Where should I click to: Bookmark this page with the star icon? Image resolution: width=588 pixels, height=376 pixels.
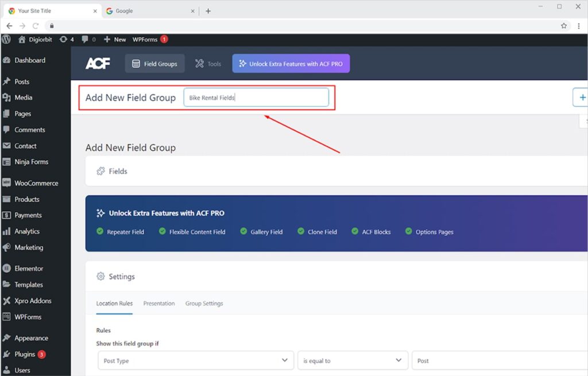click(x=564, y=26)
